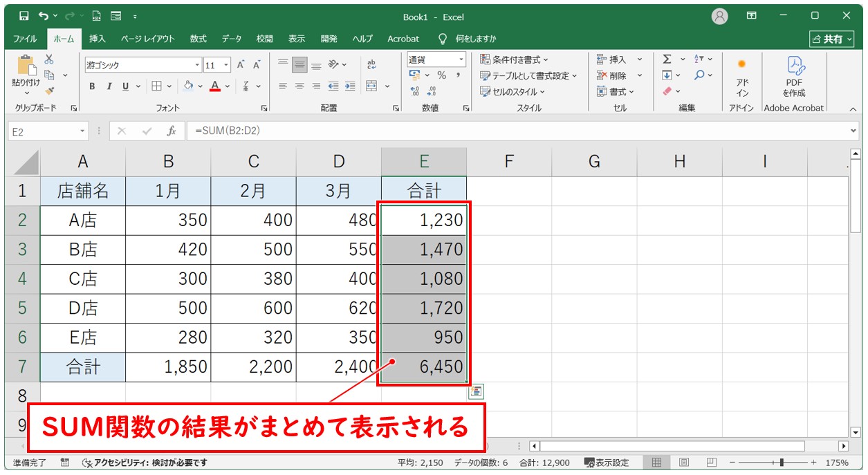
Task: Click the Sort and Filter icon
Action: pos(699,59)
